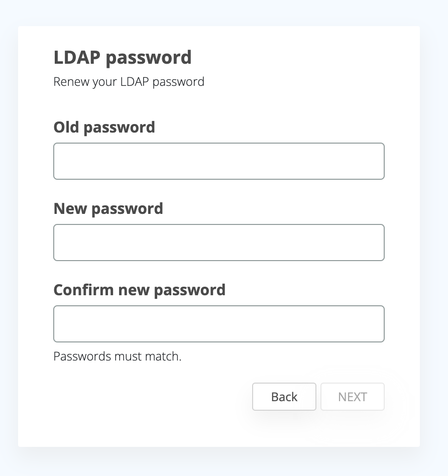Viewport: 448px width, 476px height.
Task: Place cursor in the first password box
Action: tap(218, 161)
